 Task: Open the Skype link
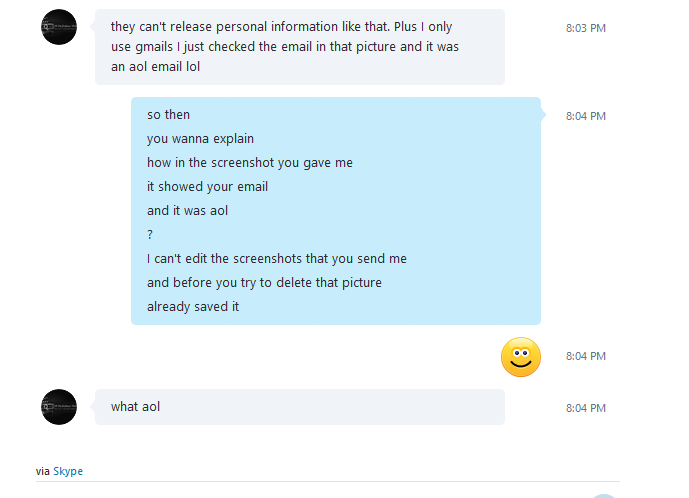(68, 471)
